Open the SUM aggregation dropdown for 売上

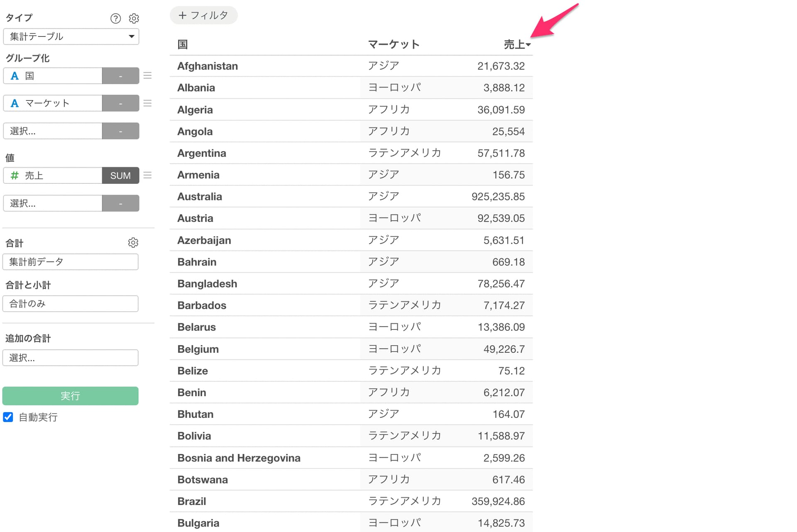tap(120, 176)
